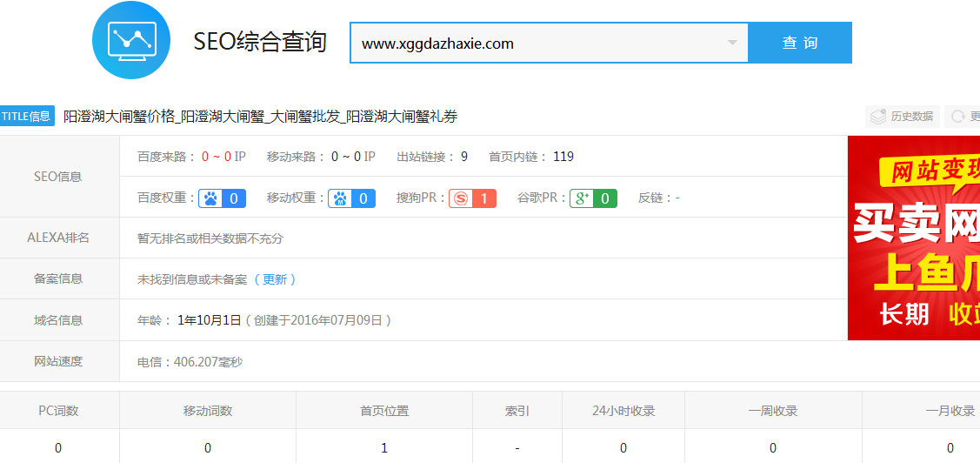Click the 出站链接 count 9
The height and width of the screenshot is (463, 980).
tap(464, 157)
